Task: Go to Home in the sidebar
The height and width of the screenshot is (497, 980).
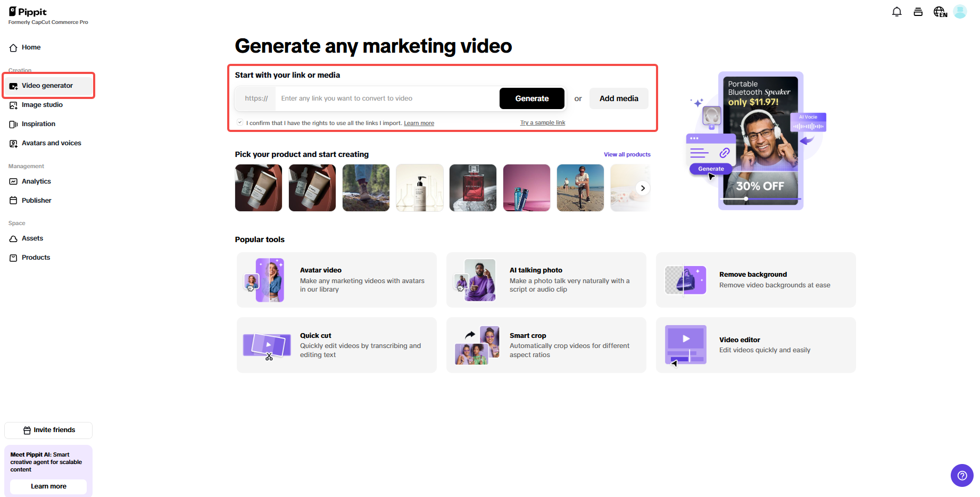Action: pyautogui.click(x=30, y=47)
